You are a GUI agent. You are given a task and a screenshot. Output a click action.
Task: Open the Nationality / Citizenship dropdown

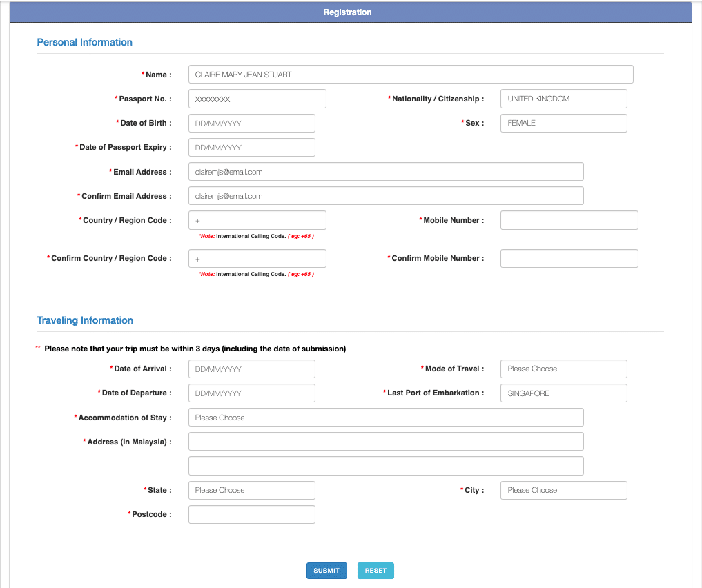tap(563, 99)
